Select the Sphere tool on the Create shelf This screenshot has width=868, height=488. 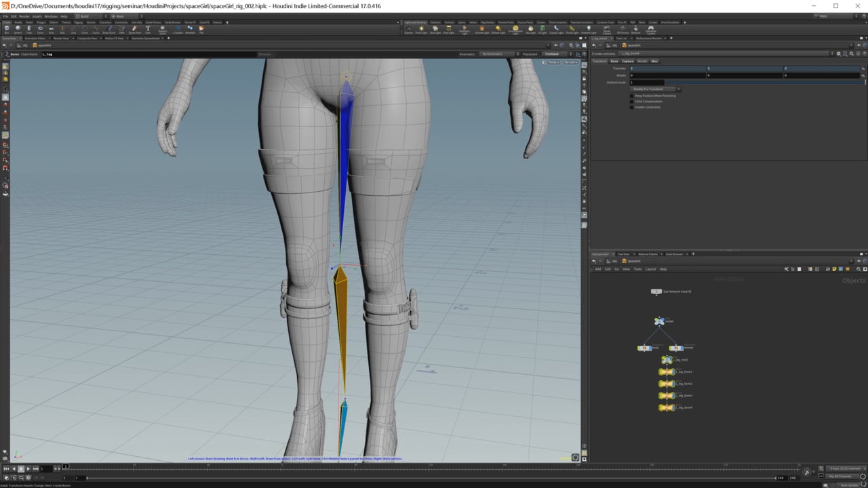[18, 28]
